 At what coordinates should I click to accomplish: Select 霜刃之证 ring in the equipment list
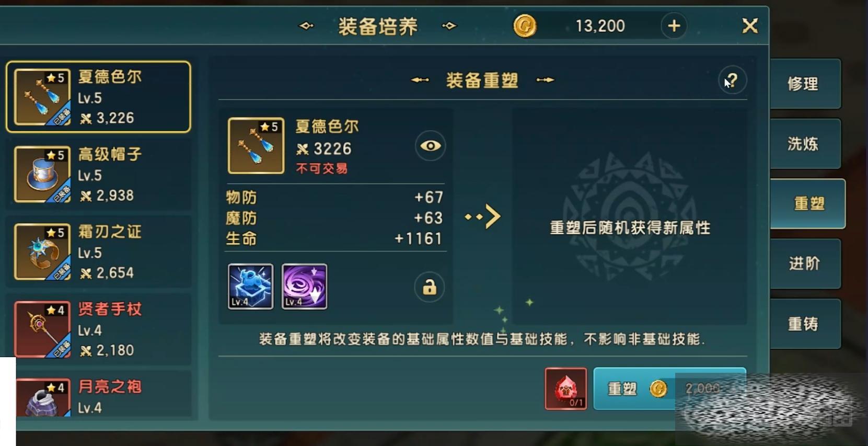(x=98, y=252)
